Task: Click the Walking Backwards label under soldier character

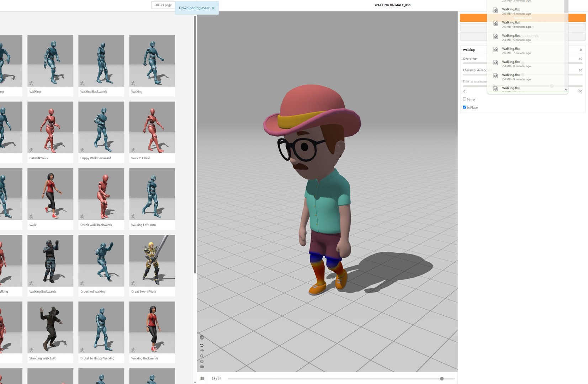Action: coord(43,292)
